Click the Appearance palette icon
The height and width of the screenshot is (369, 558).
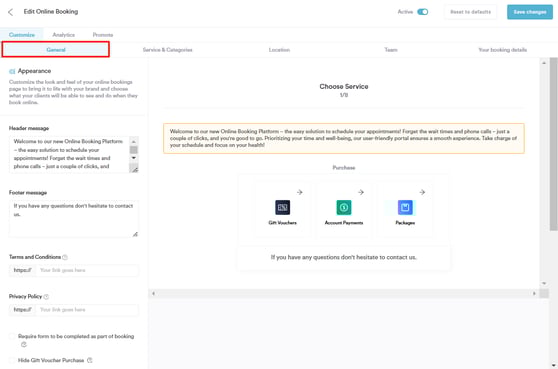(x=12, y=71)
